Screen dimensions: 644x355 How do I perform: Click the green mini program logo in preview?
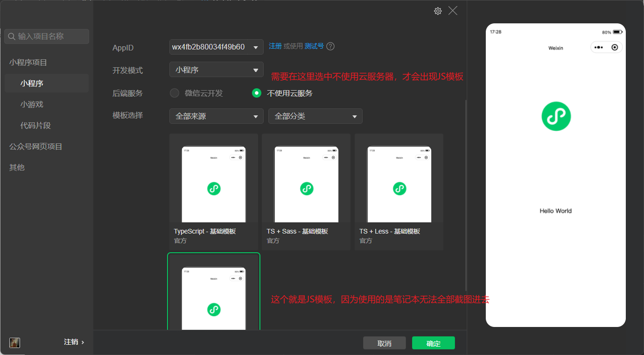tap(556, 116)
